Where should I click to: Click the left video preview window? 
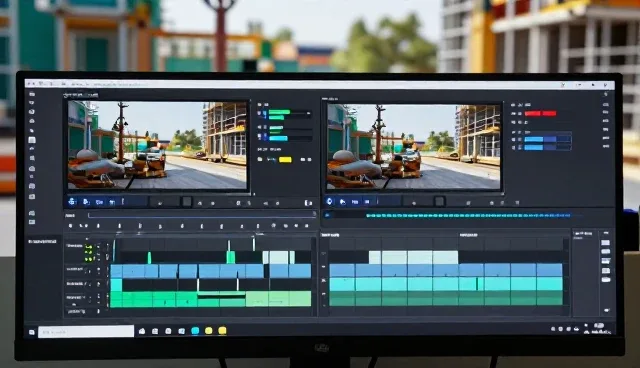[157, 145]
